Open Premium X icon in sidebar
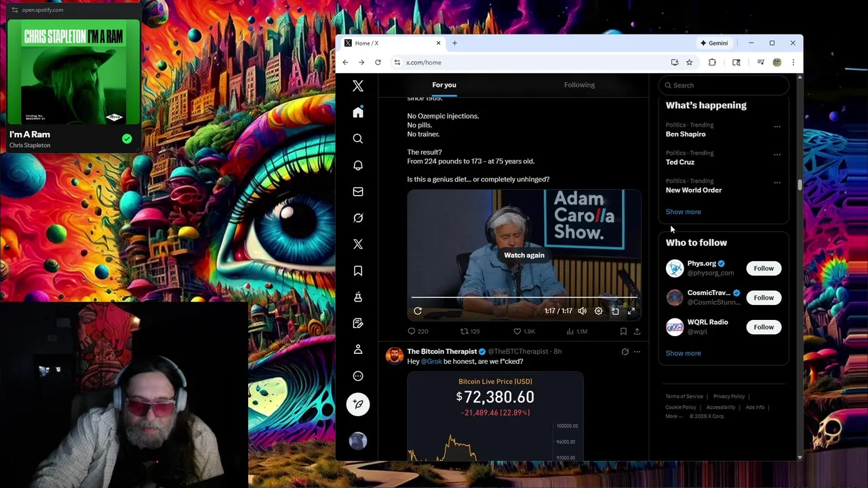Viewport: 868px width, 488px height. (358, 244)
